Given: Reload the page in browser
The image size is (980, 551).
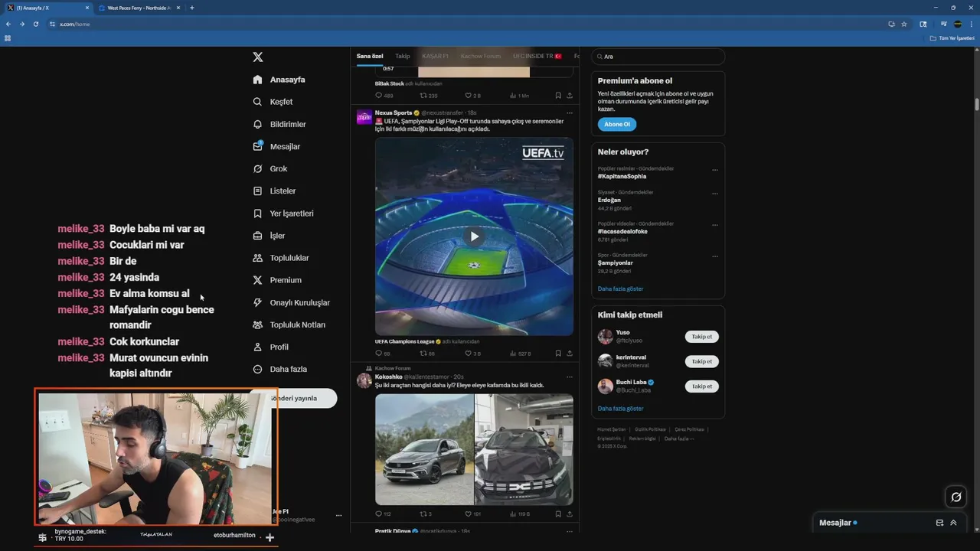Looking at the screenshot, I should pos(36,24).
